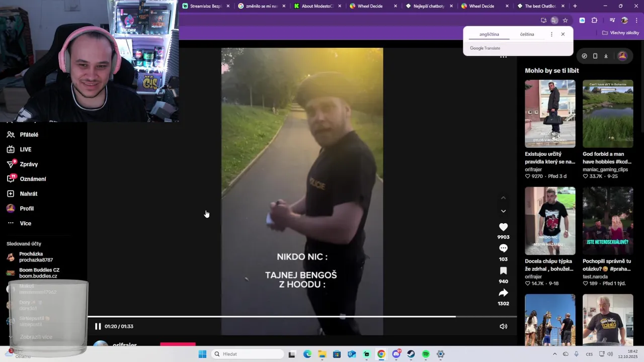Show hidden system tray icons
The image size is (644, 362).
pyautogui.click(x=554, y=354)
